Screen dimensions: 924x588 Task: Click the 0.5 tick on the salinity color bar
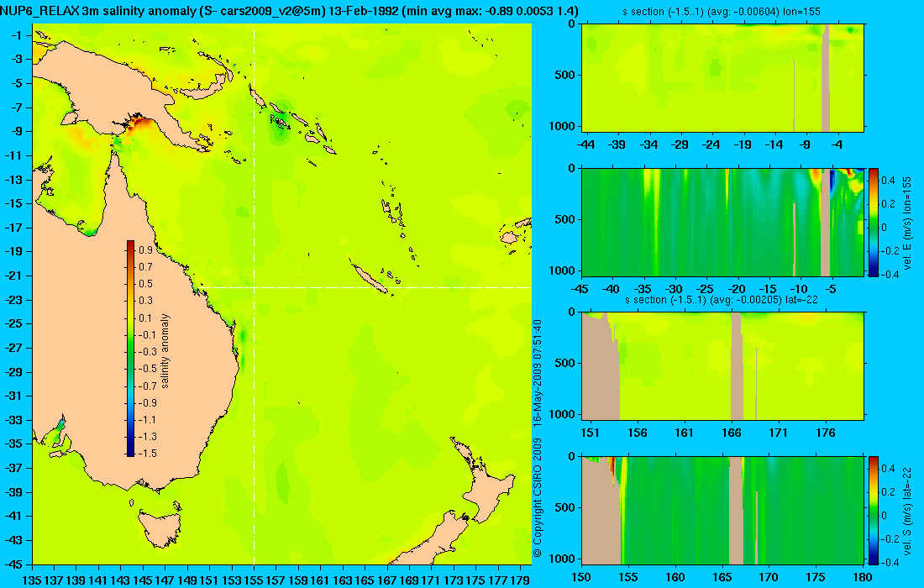[x=145, y=284]
